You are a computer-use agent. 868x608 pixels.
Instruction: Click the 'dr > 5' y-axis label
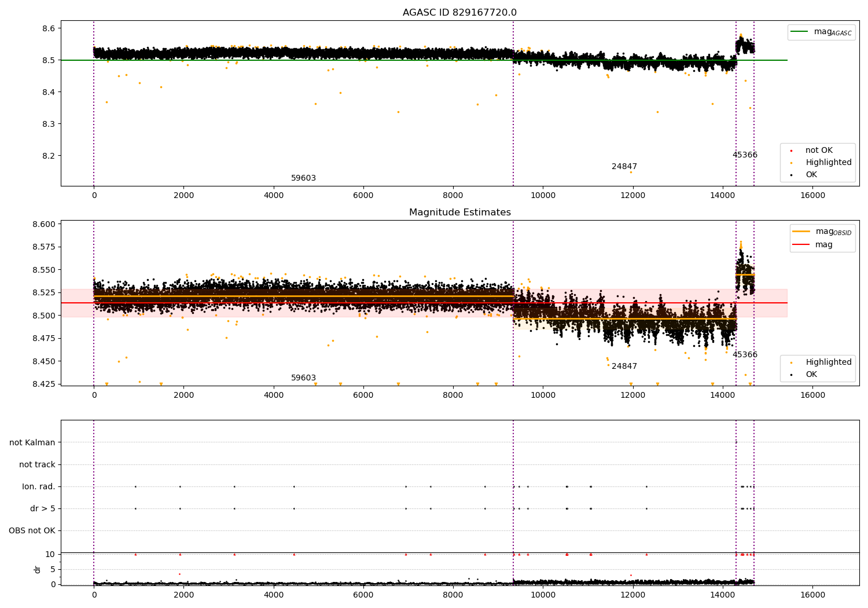(x=43, y=509)
